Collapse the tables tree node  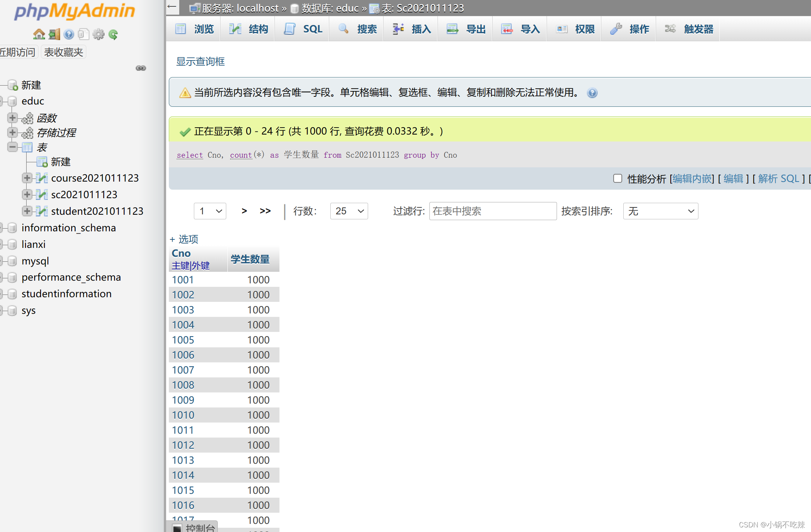click(x=12, y=147)
